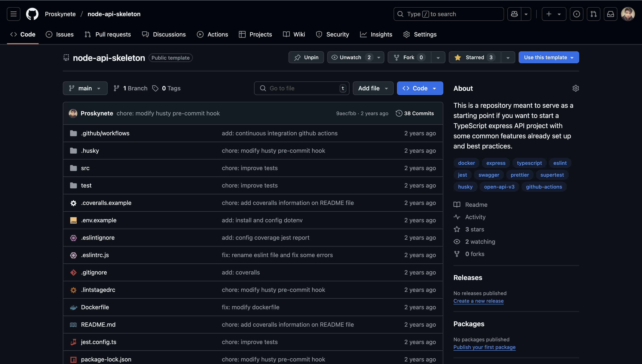Switch to the Issues tab

point(59,34)
